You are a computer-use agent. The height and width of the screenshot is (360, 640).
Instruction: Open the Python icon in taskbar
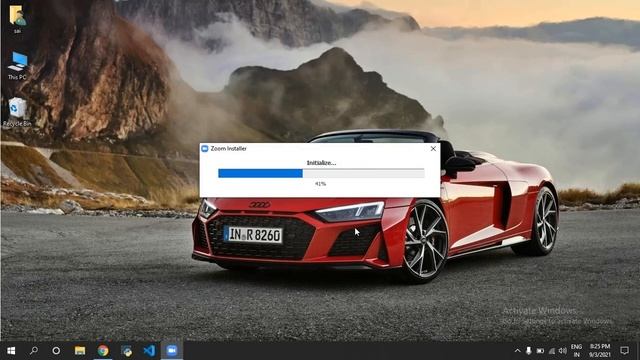pos(127,351)
